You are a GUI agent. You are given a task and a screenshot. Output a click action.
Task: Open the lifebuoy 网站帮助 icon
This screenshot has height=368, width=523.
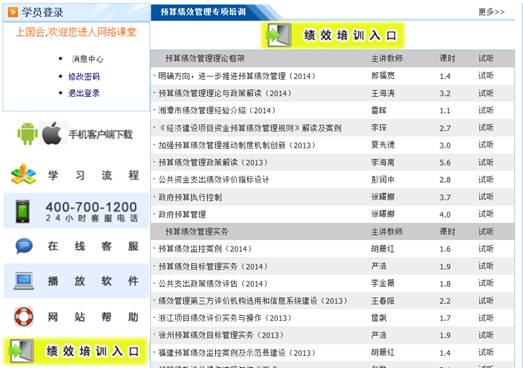click(24, 317)
